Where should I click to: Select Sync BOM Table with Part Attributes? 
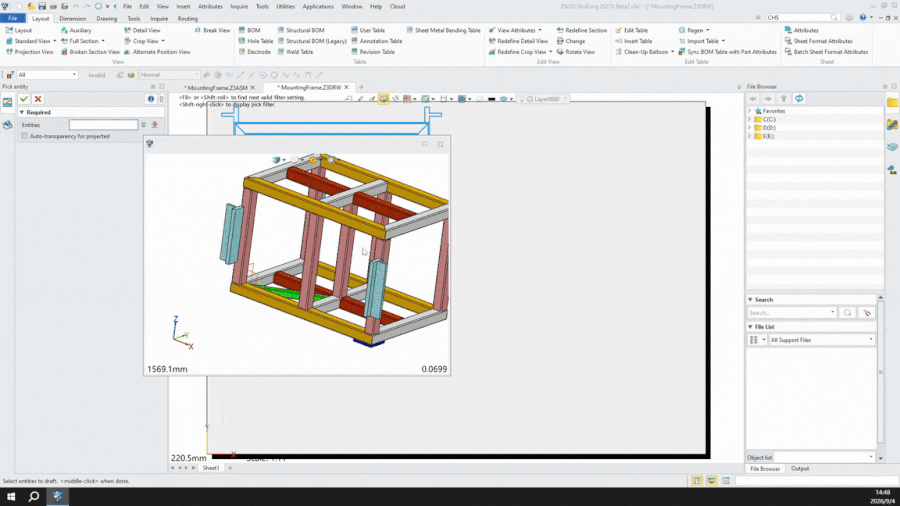pos(727,52)
